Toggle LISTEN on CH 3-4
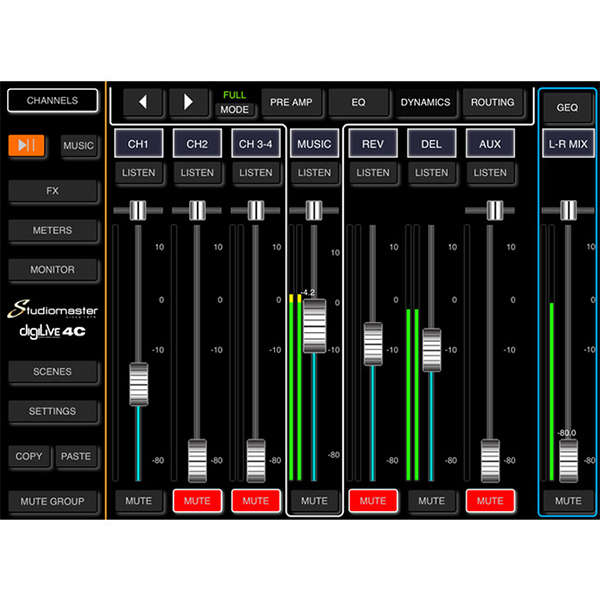 (x=256, y=173)
